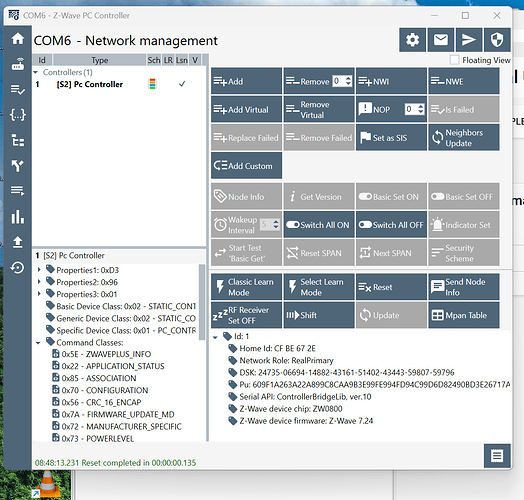Click the envelope mail toolbar button
Screen dimensions: 524x500
coord(441,40)
